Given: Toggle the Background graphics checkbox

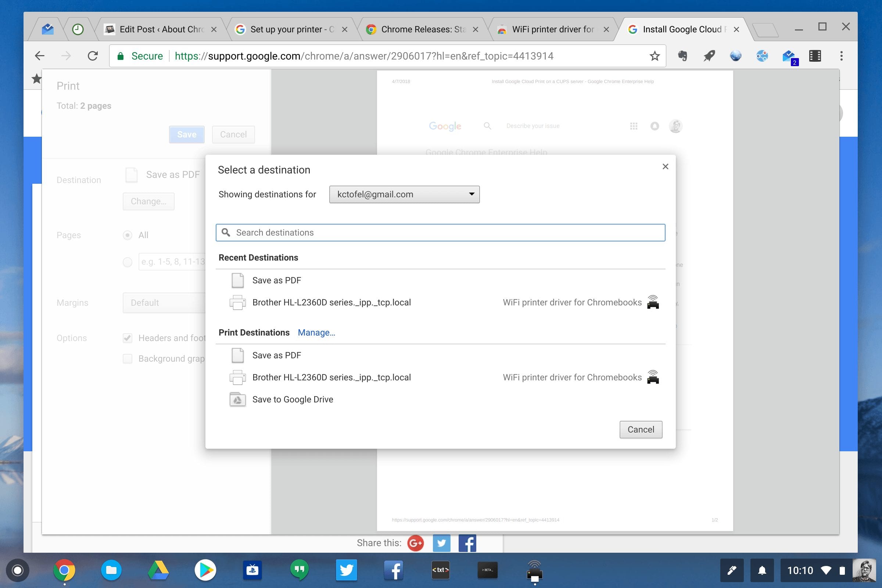Looking at the screenshot, I should tap(128, 359).
